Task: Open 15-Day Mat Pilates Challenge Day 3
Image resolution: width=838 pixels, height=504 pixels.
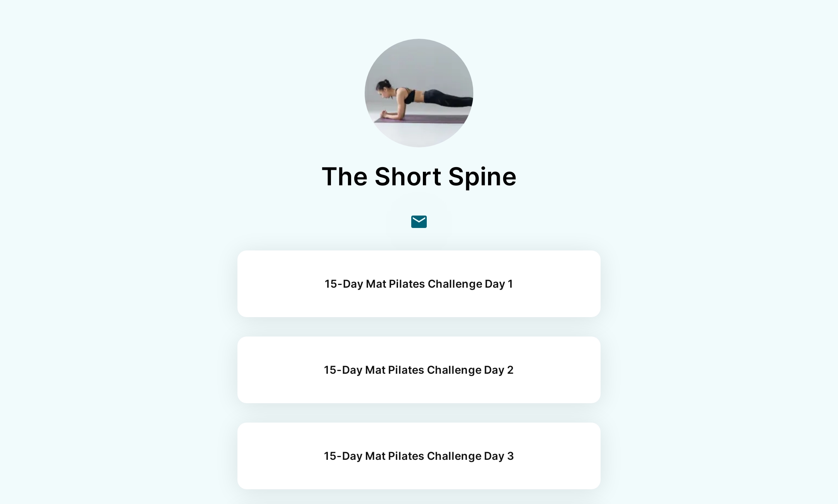Action: 419,456
